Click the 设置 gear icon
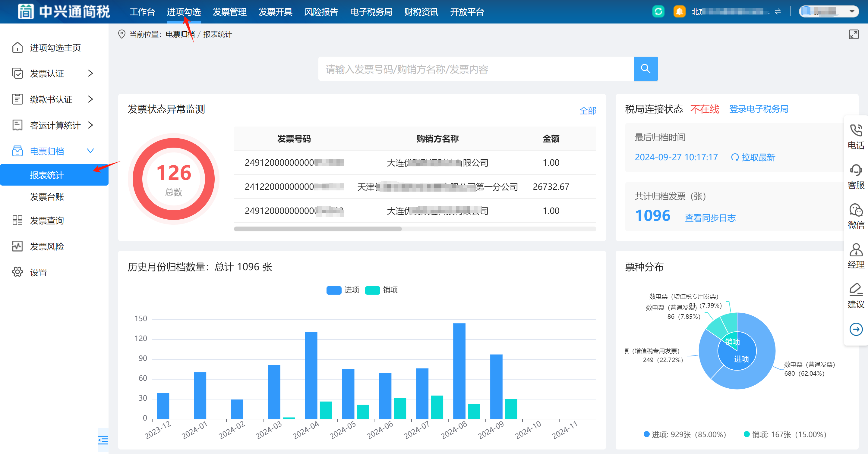Screen dimensions: 868x454 pyautogui.click(x=17, y=272)
